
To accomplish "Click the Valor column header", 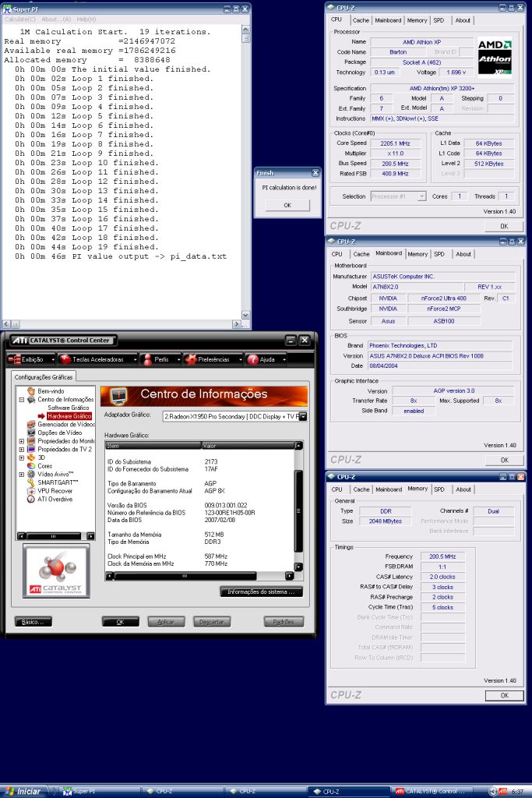I will point(248,446).
